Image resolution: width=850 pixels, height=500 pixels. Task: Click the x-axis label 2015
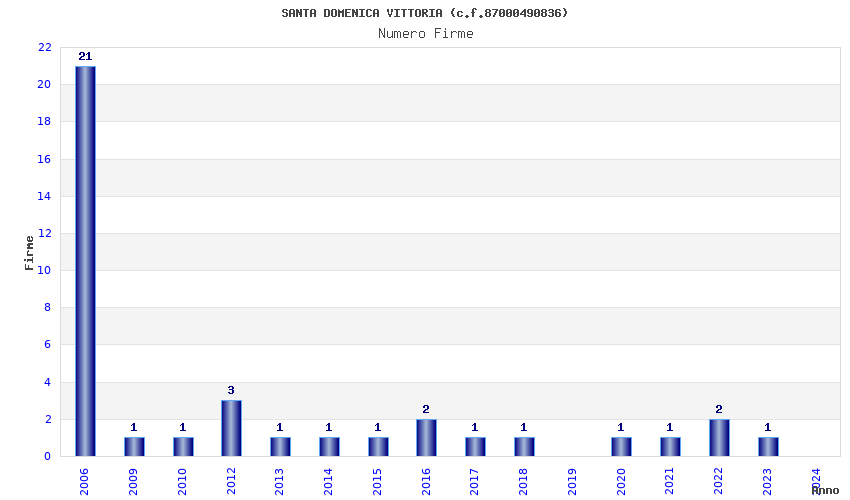tap(377, 482)
